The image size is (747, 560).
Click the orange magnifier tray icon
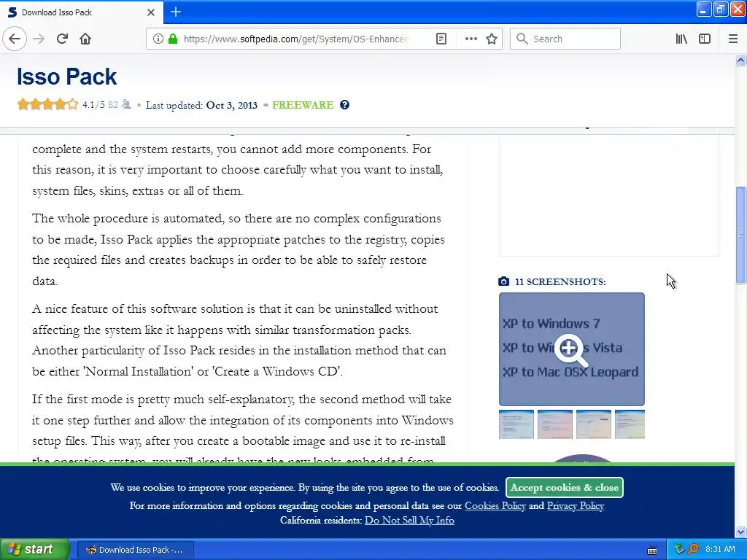click(693, 549)
